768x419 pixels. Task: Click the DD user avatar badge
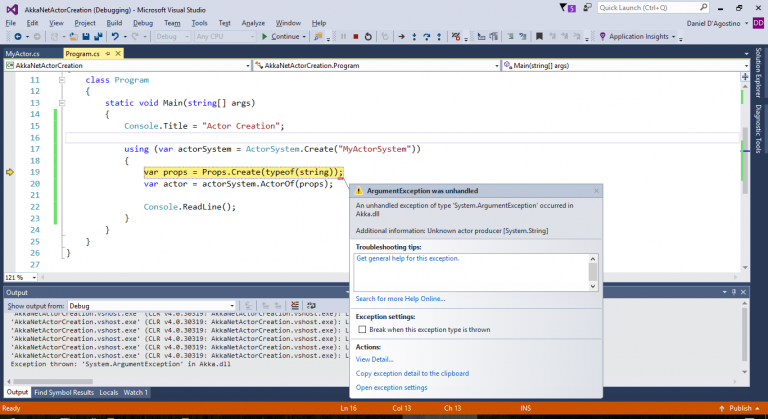tap(758, 23)
